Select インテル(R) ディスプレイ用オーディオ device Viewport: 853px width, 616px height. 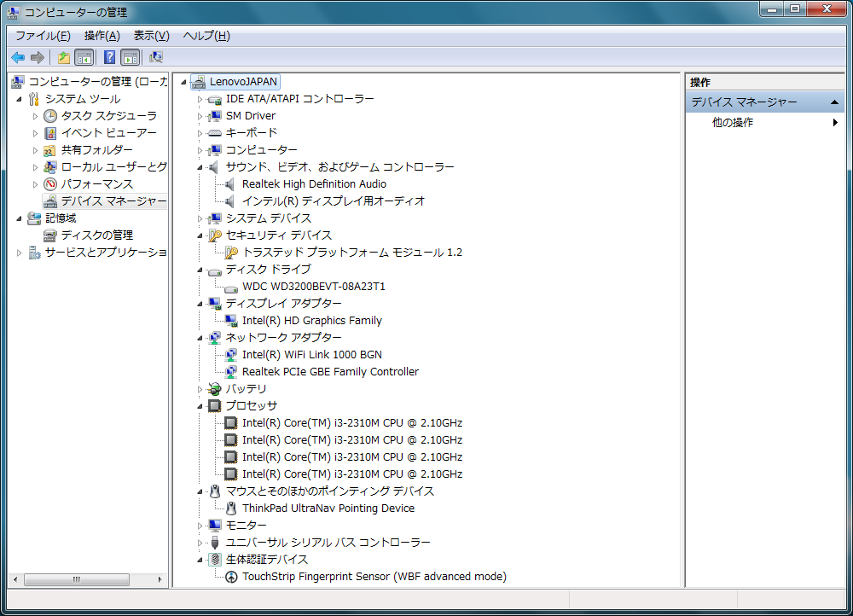pos(334,201)
